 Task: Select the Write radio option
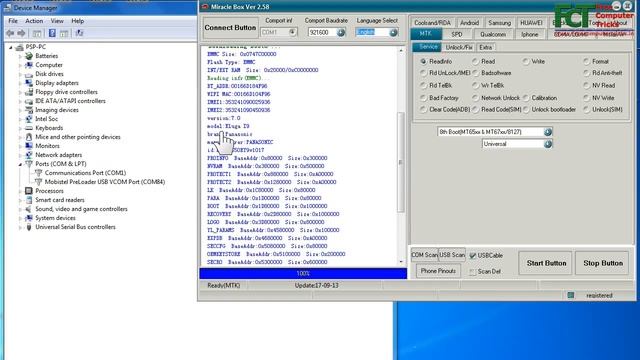coord(526,61)
